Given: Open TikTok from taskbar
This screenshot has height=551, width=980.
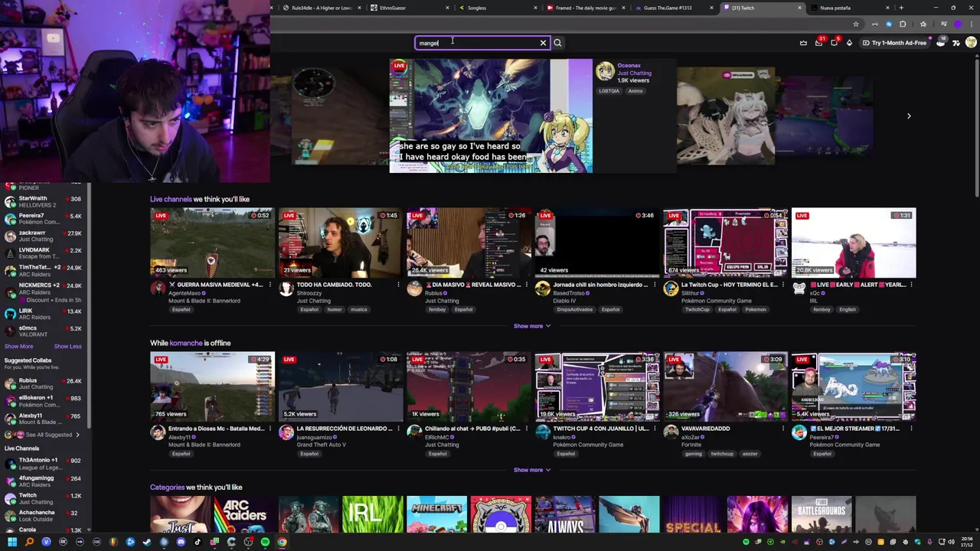Looking at the screenshot, I should click(x=198, y=542).
